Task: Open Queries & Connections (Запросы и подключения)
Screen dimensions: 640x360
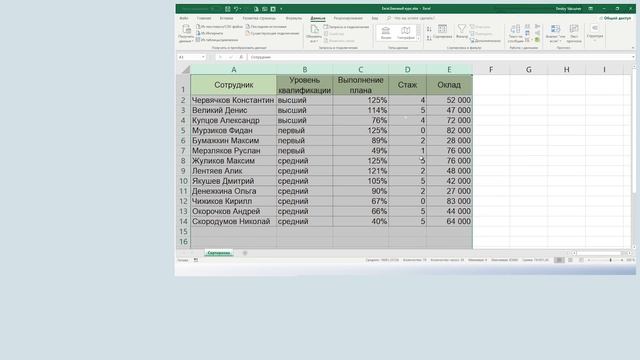Action: tap(346, 27)
